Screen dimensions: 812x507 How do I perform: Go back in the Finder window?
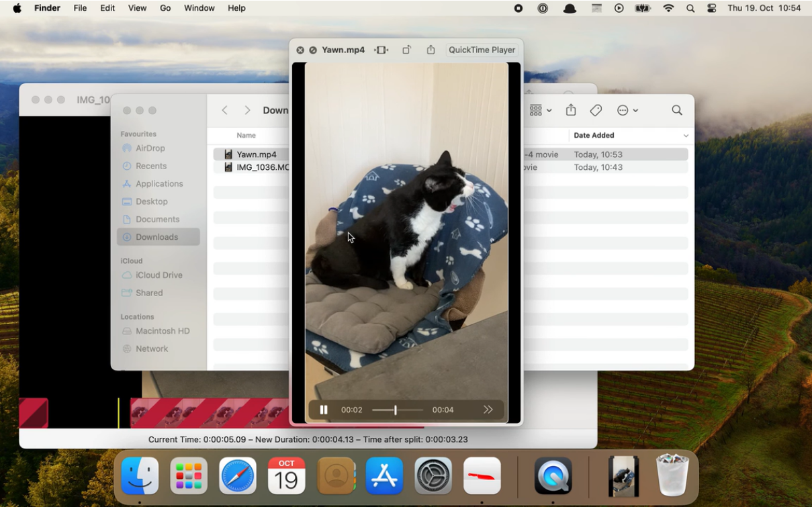point(225,110)
